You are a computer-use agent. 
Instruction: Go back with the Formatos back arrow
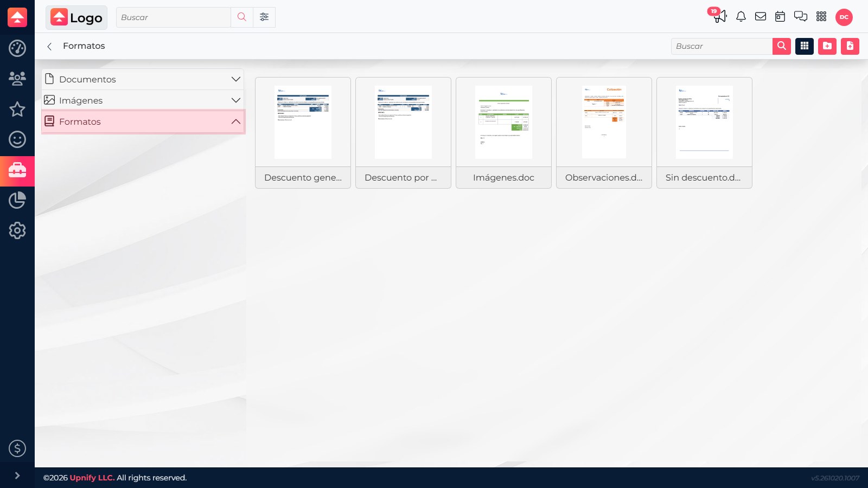point(49,46)
